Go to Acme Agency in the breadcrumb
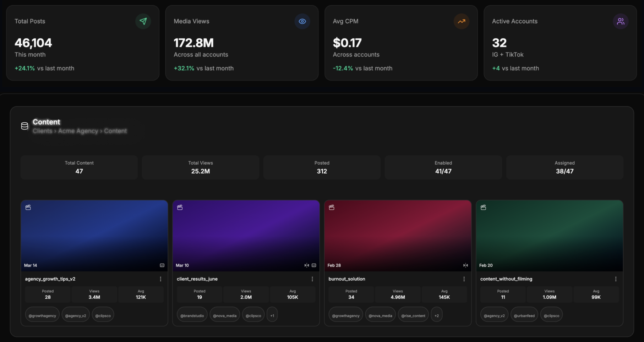 pyautogui.click(x=78, y=131)
